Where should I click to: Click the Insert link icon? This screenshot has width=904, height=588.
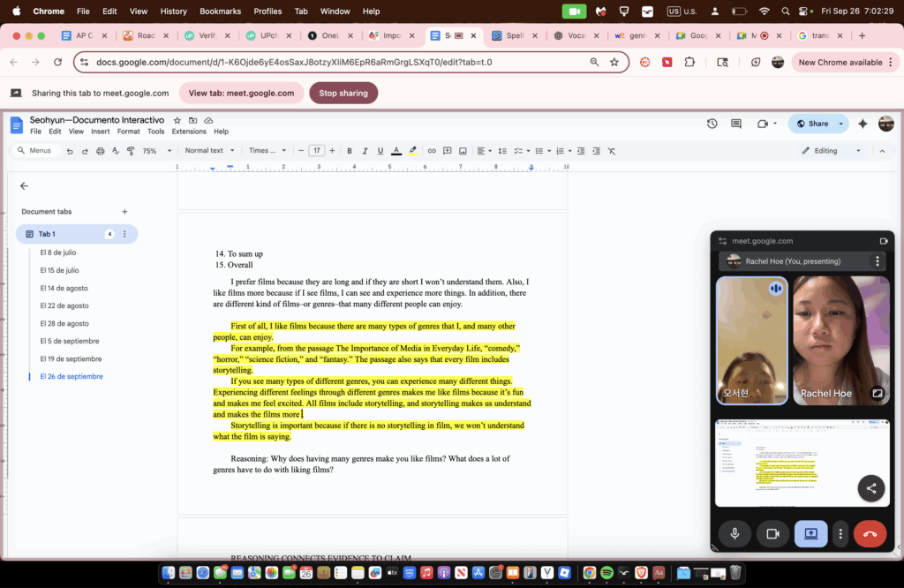tap(432, 151)
